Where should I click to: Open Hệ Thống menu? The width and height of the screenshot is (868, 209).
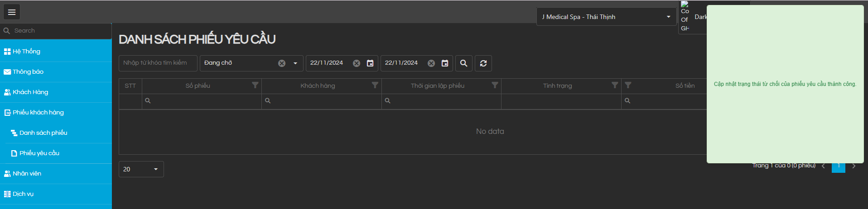(x=56, y=52)
